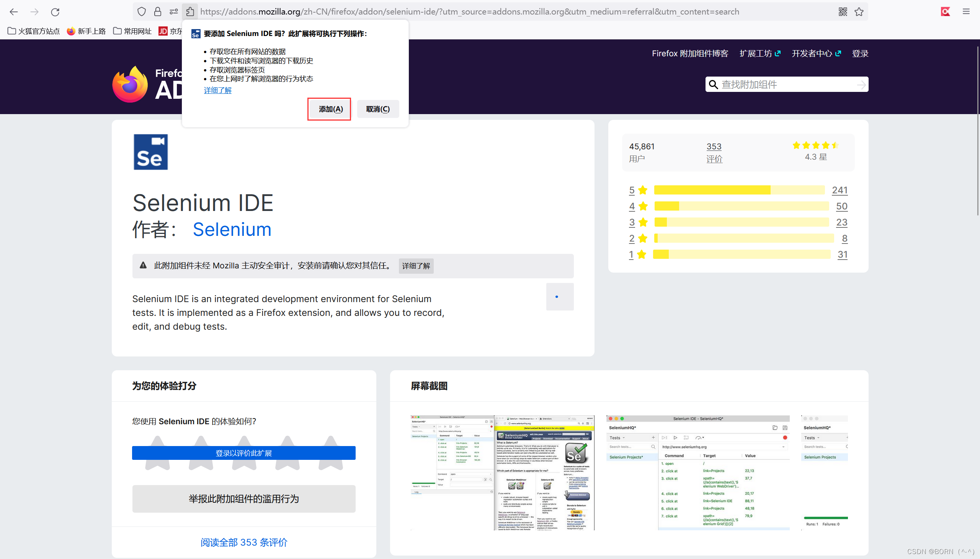
Task: Open the first screenshot thumbnail
Action: pyautogui.click(x=503, y=473)
